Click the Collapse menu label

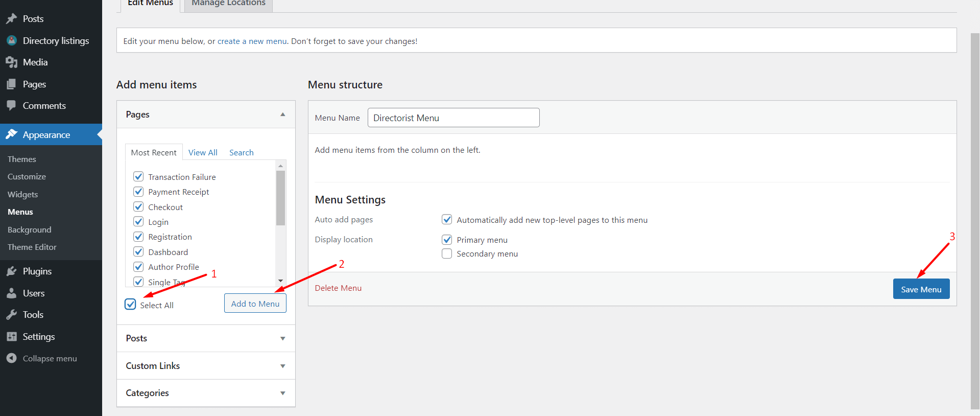[50, 358]
